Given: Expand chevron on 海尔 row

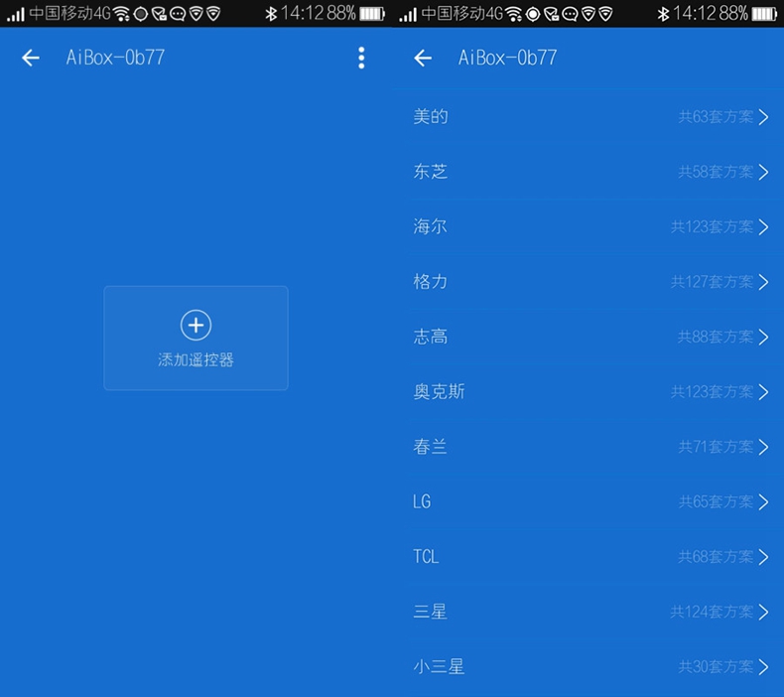Looking at the screenshot, I should pos(763,227).
